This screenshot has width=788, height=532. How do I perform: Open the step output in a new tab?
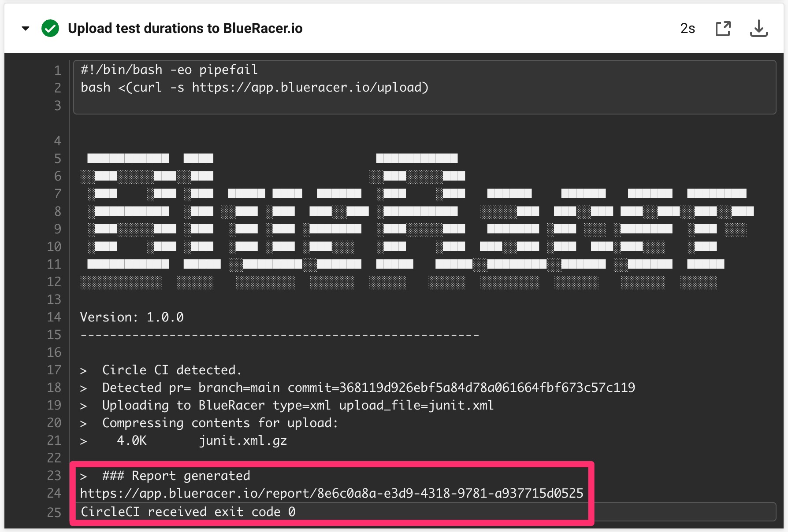723,28
